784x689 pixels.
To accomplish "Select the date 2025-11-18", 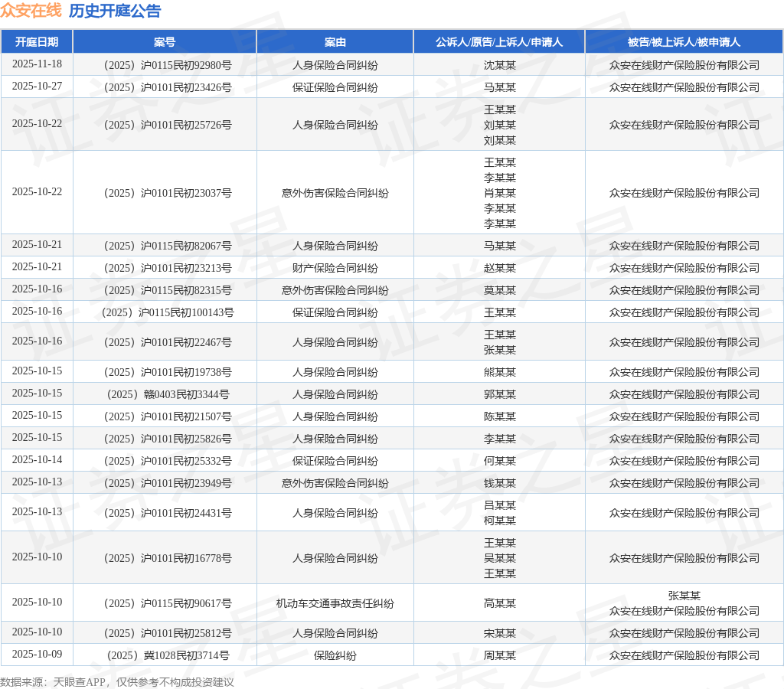I will coord(37,64).
